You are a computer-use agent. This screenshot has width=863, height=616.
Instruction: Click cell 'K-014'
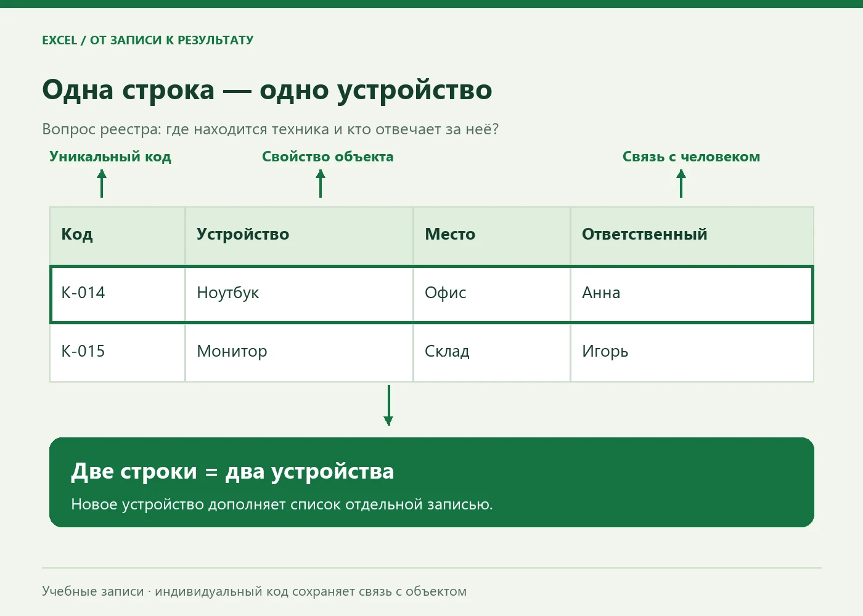(x=117, y=294)
